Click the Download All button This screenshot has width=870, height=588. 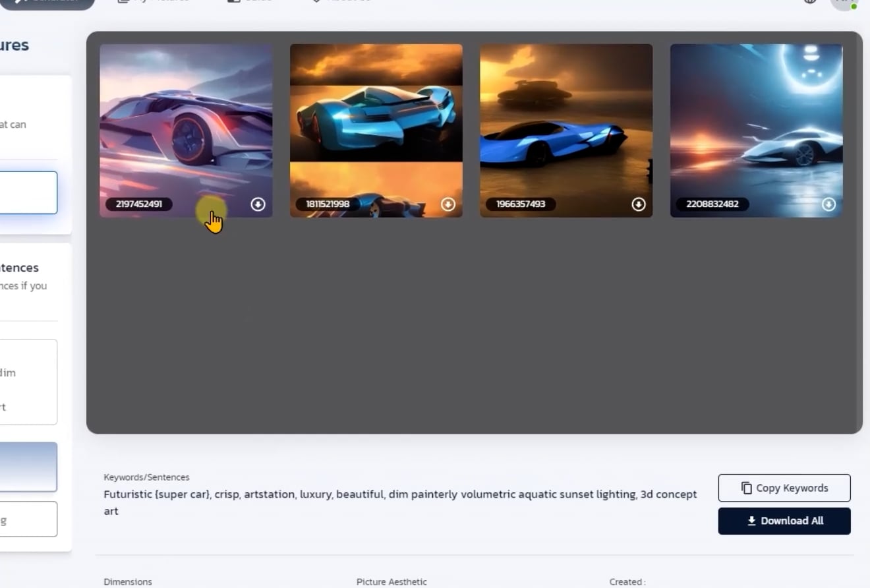click(x=784, y=521)
